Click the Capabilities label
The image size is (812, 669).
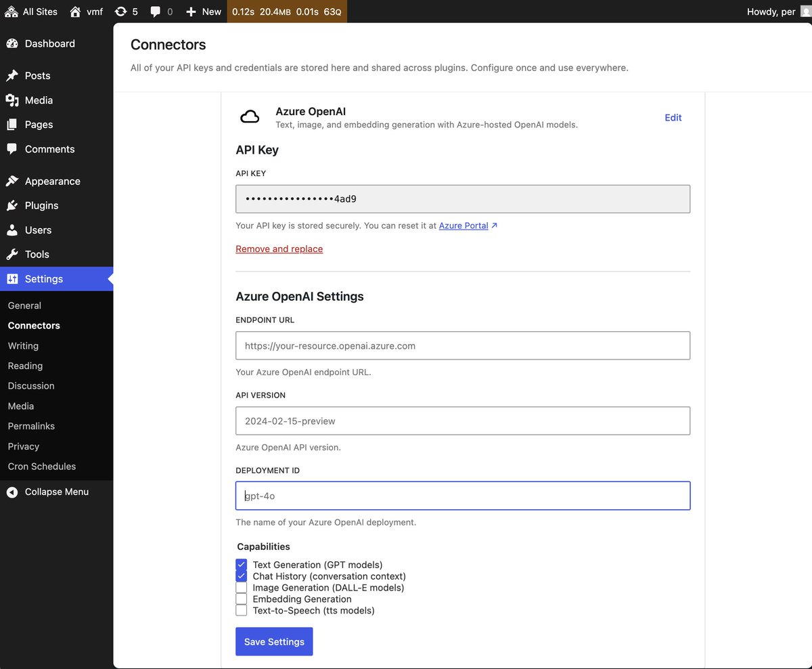(x=264, y=546)
